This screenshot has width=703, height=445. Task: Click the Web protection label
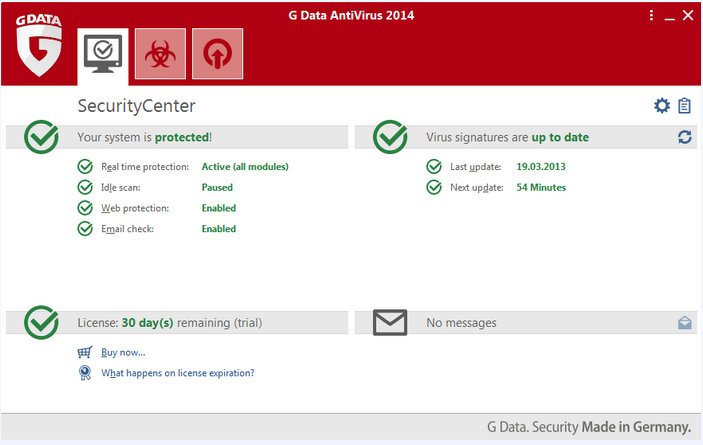(135, 208)
